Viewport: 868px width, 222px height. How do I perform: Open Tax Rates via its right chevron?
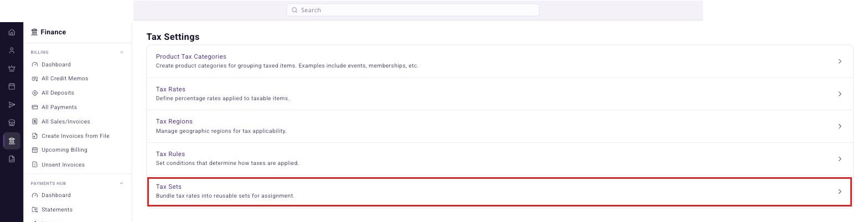click(x=840, y=94)
